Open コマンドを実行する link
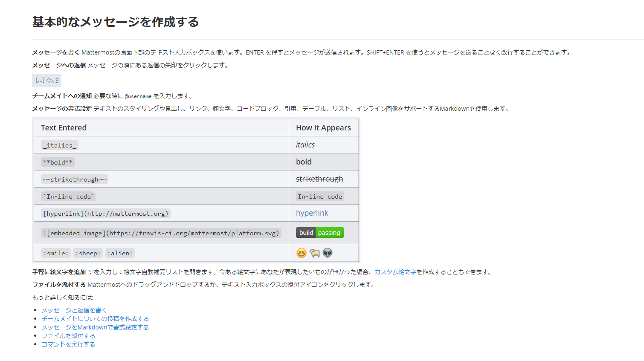The width and height of the screenshot is (644, 361). (x=68, y=344)
